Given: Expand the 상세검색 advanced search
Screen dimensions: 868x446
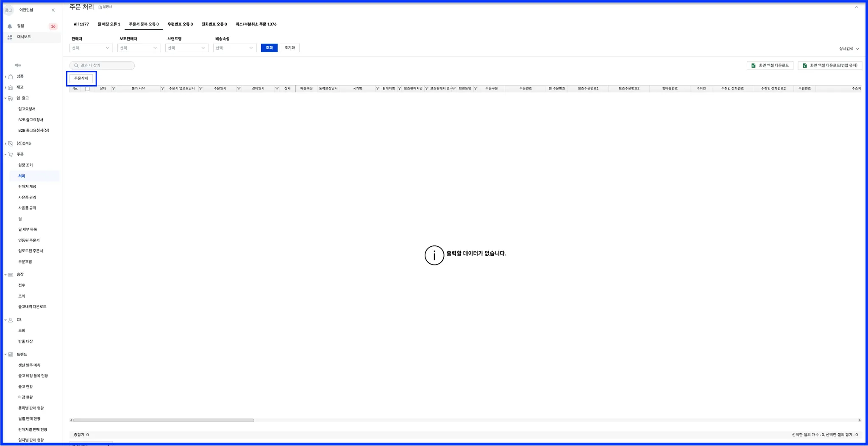Looking at the screenshot, I should (849, 49).
